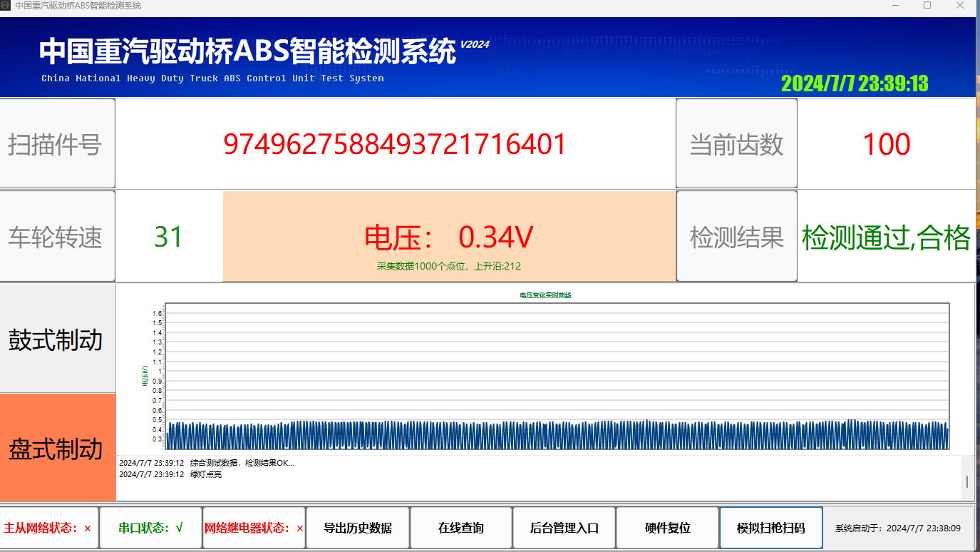Click 硬件复位 hardware reset
Screen dimensions: 980x552
pos(667,528)
